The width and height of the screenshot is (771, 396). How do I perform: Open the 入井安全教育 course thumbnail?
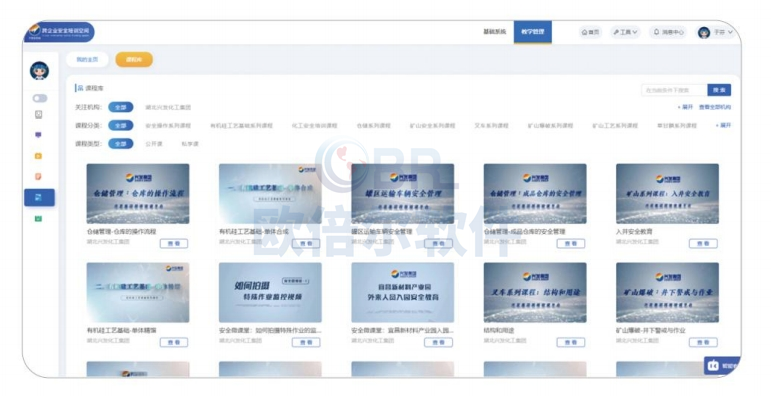(667, 194)
